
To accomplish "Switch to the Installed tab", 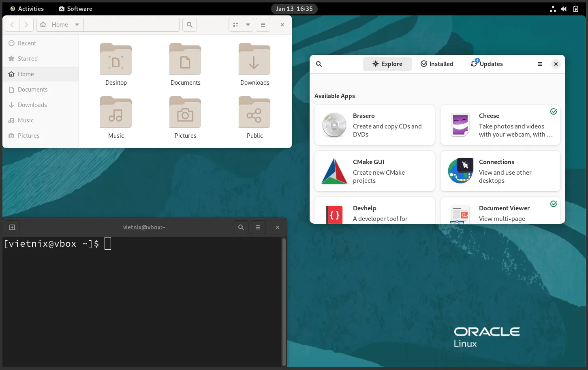I will pos(436,64).
